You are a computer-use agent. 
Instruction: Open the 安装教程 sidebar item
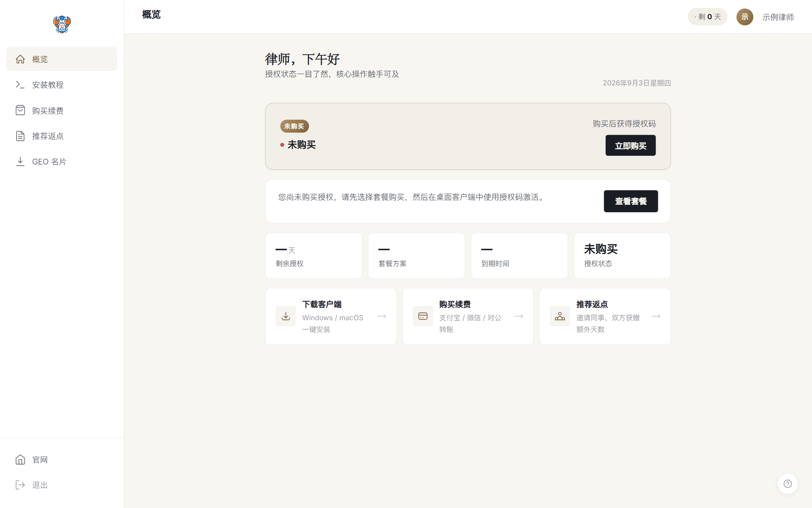62,85
